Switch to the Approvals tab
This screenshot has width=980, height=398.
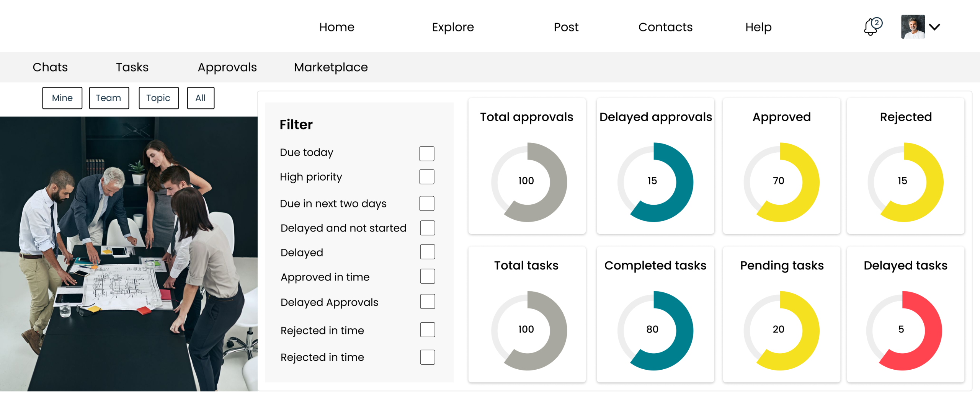tap(227, 67)
